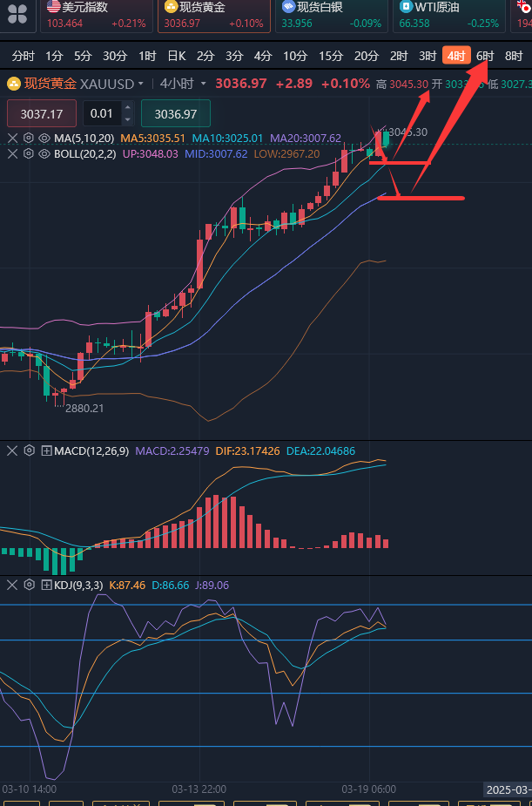
Task: Switch to the 4分 timeframe
Action: point(263,56)
